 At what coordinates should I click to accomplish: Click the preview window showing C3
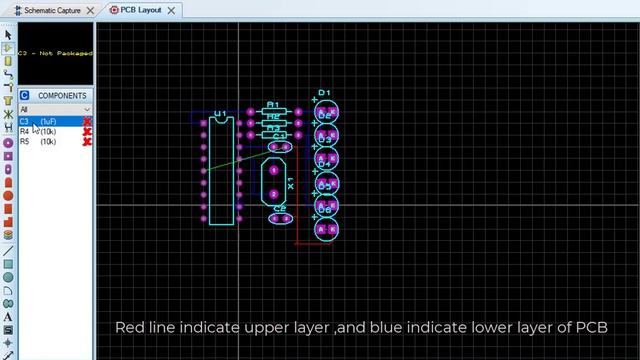click(56, 53)
